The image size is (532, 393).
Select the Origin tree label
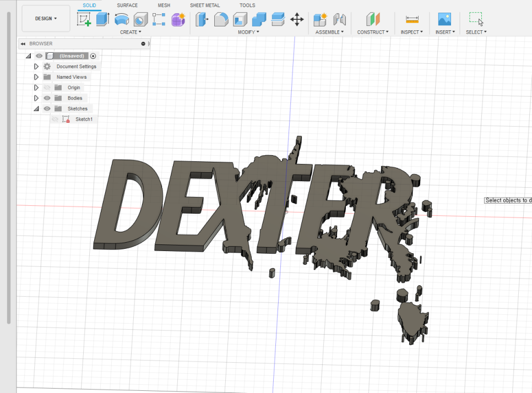tap(74, 88)
